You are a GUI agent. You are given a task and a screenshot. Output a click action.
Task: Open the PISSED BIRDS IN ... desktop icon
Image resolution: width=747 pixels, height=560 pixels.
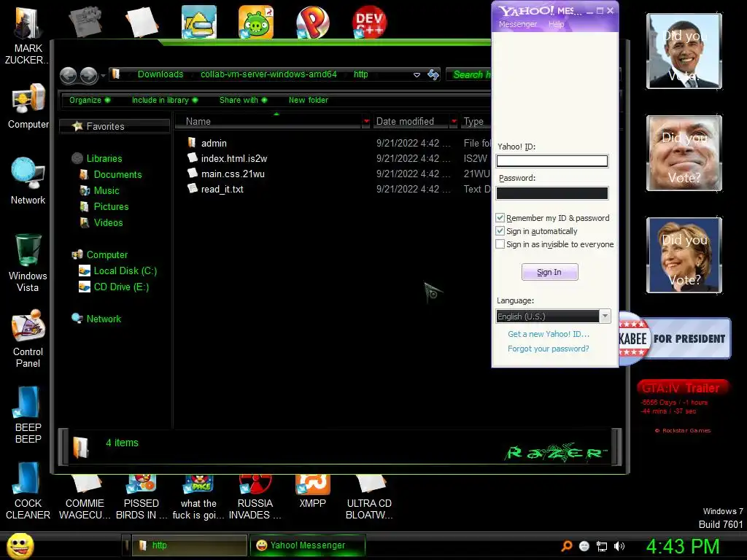click(x=142, y=497)
